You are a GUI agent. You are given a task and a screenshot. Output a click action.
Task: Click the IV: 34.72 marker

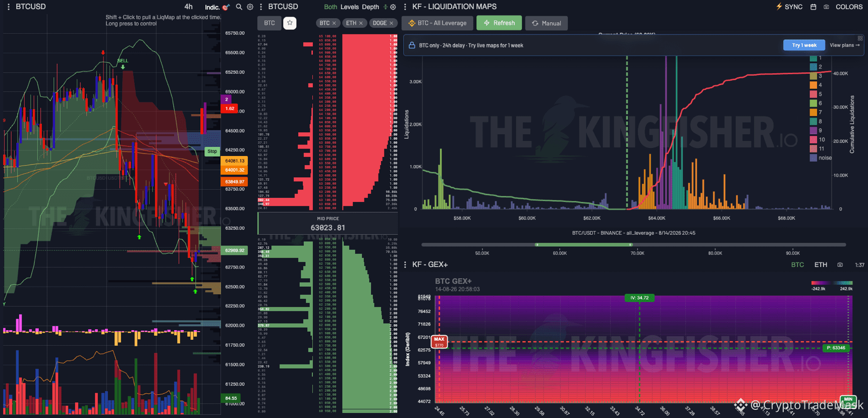coord(639,298)
